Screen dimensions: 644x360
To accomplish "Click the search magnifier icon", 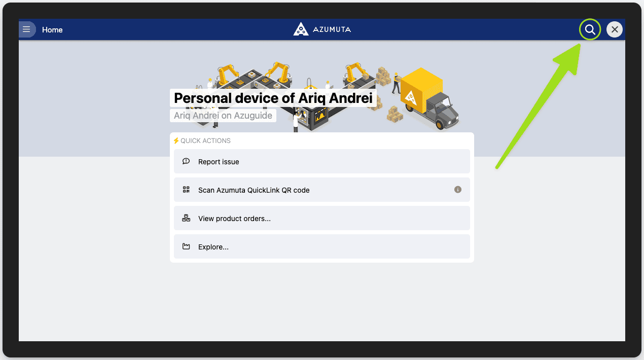I will click(x=590, y=29).
